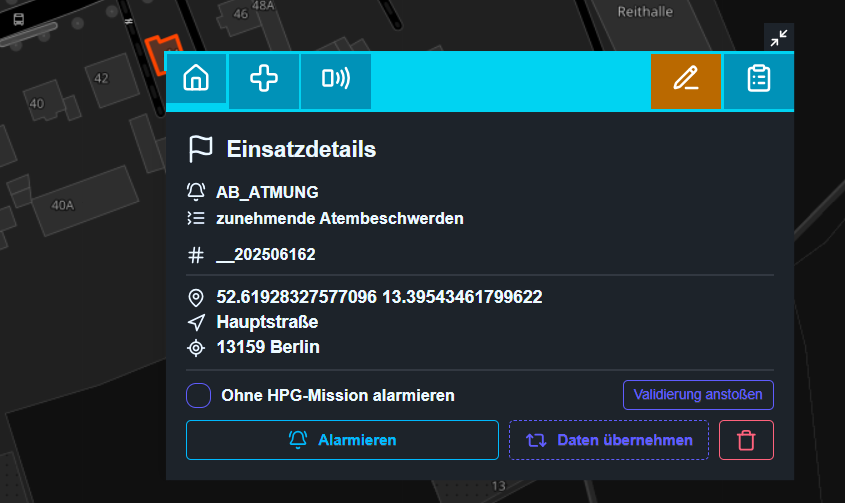Delete the mission with trash icon
This screenshot has height=503, width=845.
pyautogui.click(x=745, y=440)
